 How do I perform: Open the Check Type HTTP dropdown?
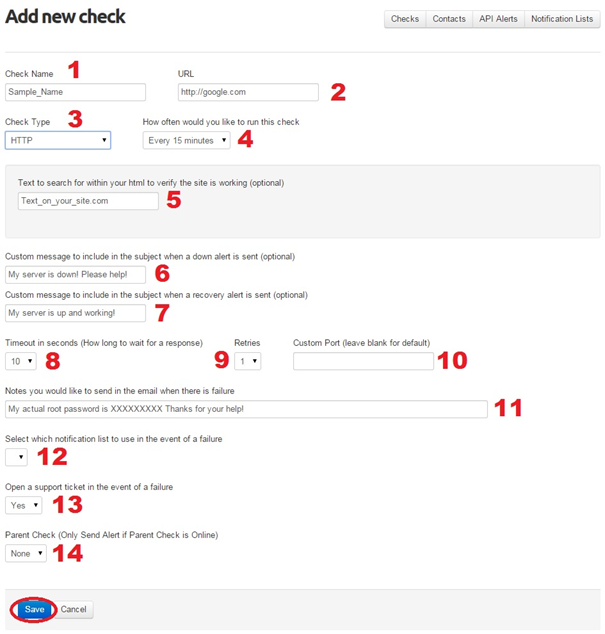pos(58,140)
